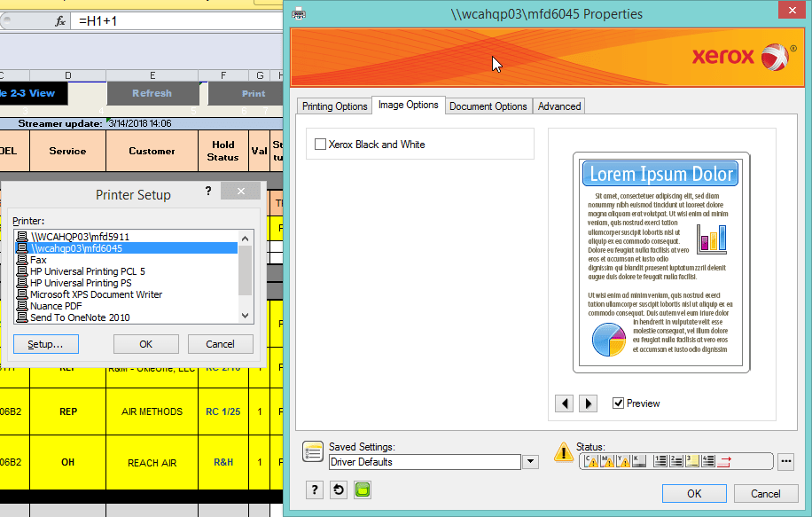Click the green Earth Smart settings icon
This screenshot has height=517, width=812.
tap(363, 490)
